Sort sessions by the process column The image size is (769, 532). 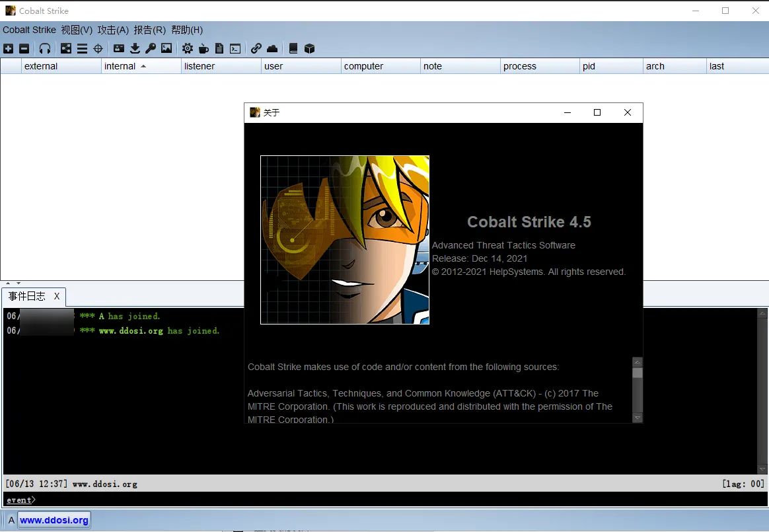point(540,66)
